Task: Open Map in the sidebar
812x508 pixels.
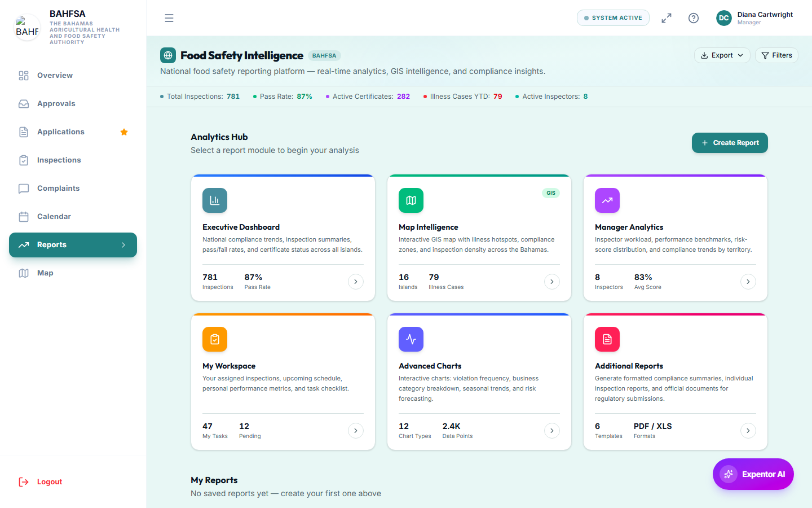Action: pyautogui.click(x=73, y=273)
